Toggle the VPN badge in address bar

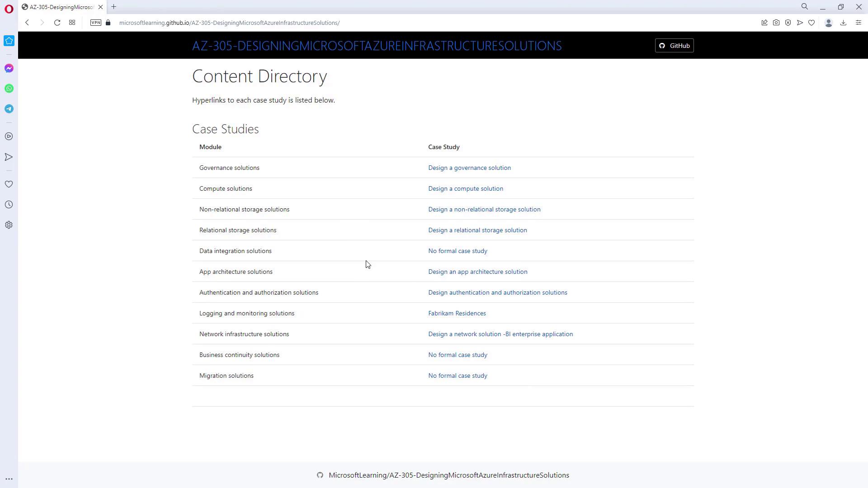[95, 23]
